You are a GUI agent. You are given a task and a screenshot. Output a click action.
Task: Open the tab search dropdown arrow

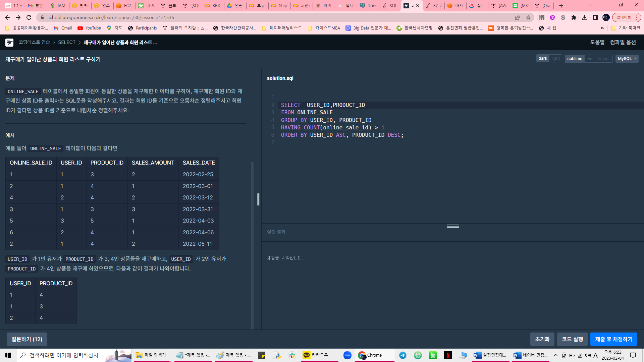[x=590, y=5]
